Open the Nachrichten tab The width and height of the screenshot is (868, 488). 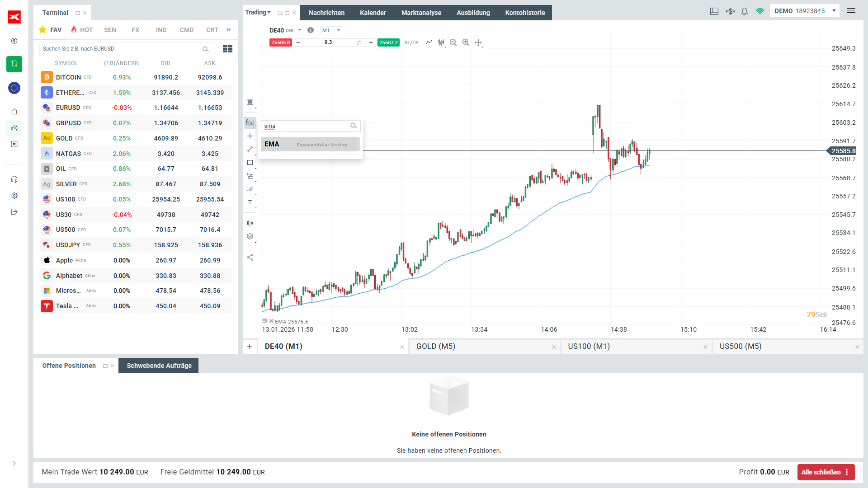tap(326, 13)
